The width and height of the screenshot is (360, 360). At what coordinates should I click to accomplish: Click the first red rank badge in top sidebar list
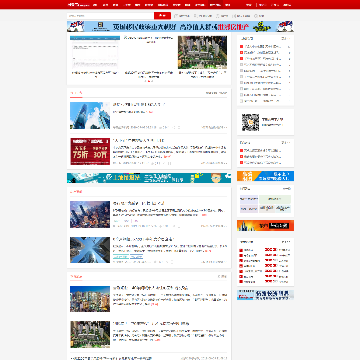coord(242,47)
